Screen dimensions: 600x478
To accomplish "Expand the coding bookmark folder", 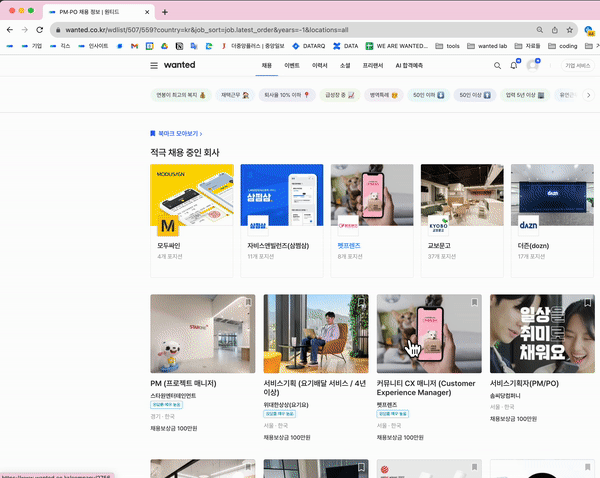I will (563, 46).
